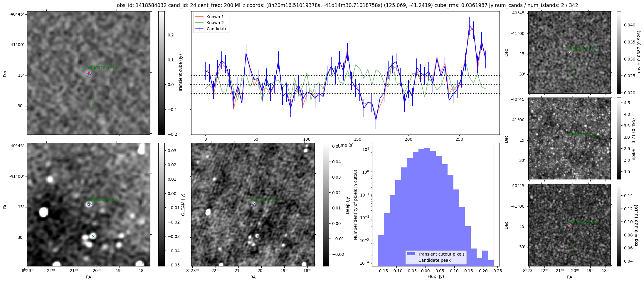Click the Transient cube colorbar
The width and height of the screenshot is (644, 282).
[x=162, y=73]
